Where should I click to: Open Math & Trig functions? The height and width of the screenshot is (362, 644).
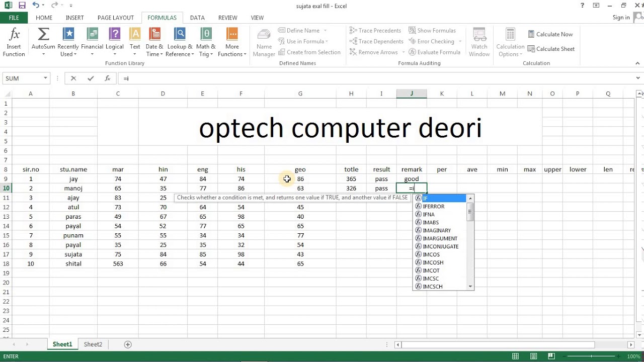(x=206, y=43)
